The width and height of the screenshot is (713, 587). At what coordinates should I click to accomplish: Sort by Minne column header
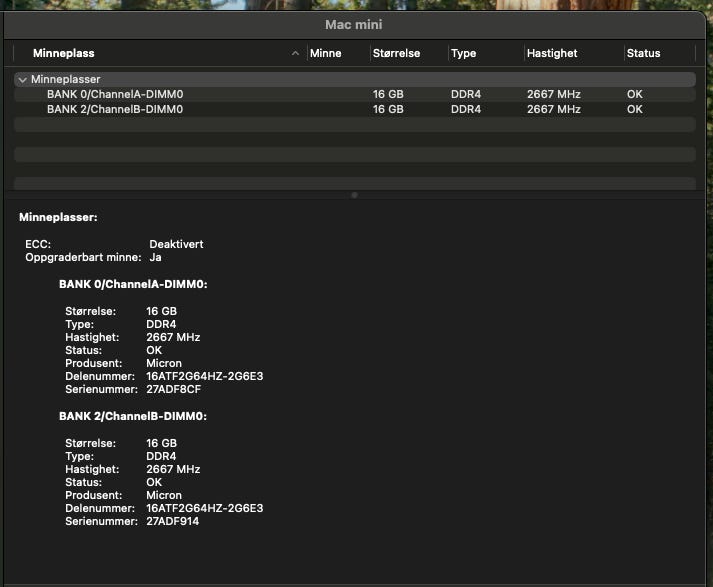click(326, 53)
